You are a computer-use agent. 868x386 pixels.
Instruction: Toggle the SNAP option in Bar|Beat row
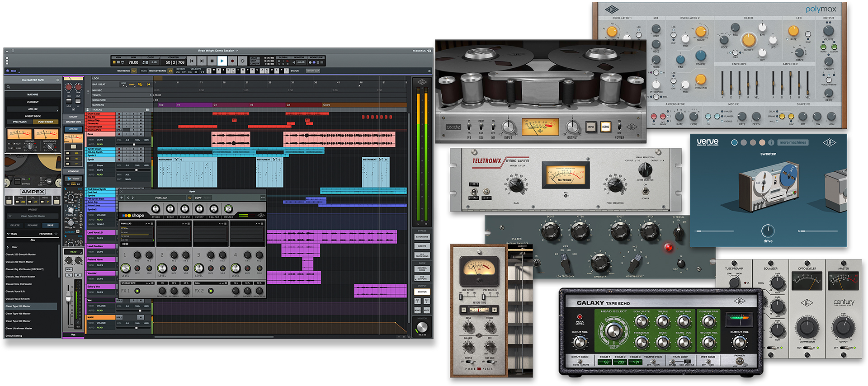tap(132, 85)
